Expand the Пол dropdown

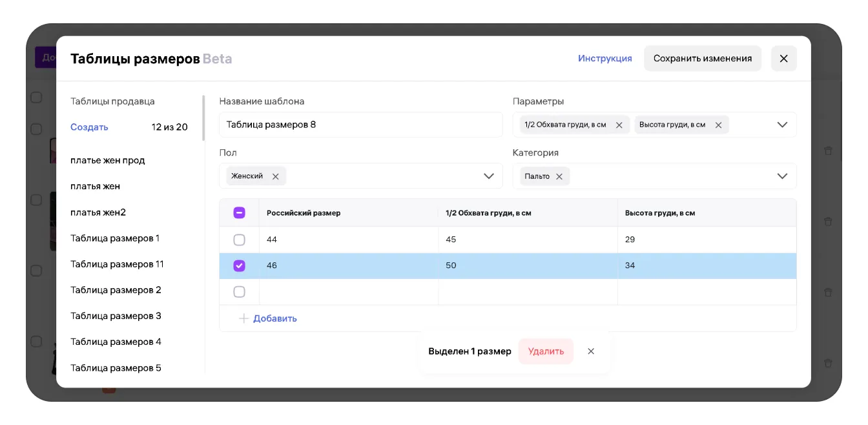pos(489,176)
